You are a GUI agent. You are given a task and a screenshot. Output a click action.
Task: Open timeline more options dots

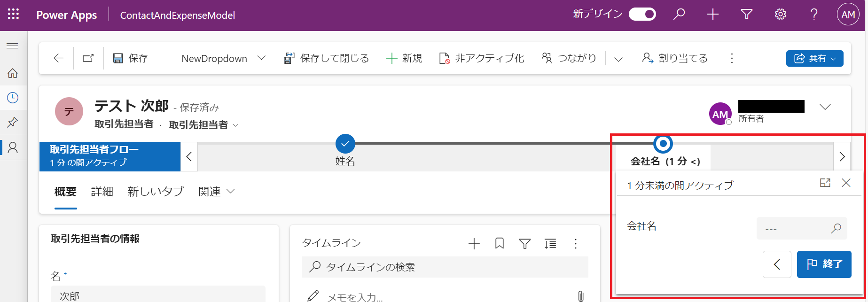(x=576, y=243)
